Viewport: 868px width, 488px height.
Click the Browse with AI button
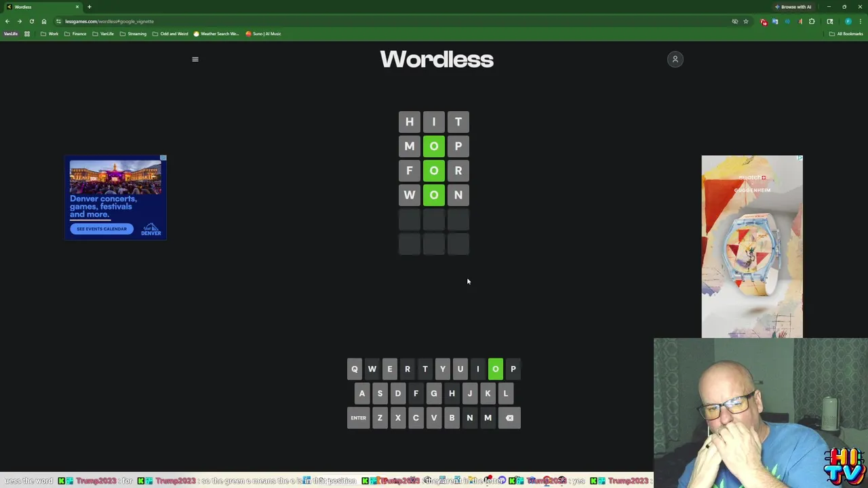(793, 7)
